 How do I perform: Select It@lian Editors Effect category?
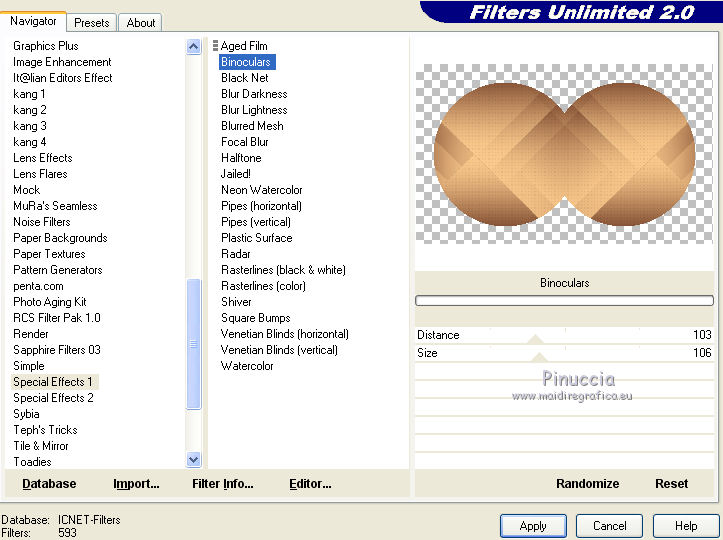point(63,78)
